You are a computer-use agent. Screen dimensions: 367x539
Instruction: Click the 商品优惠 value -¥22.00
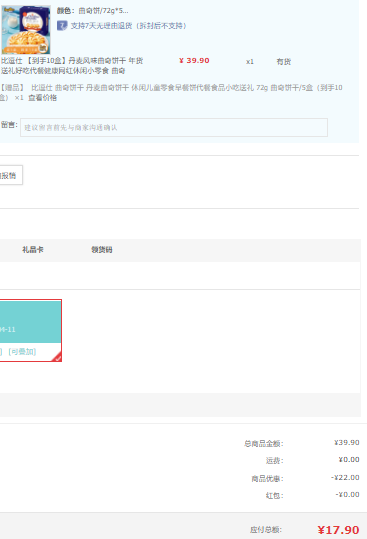(345, 477)
